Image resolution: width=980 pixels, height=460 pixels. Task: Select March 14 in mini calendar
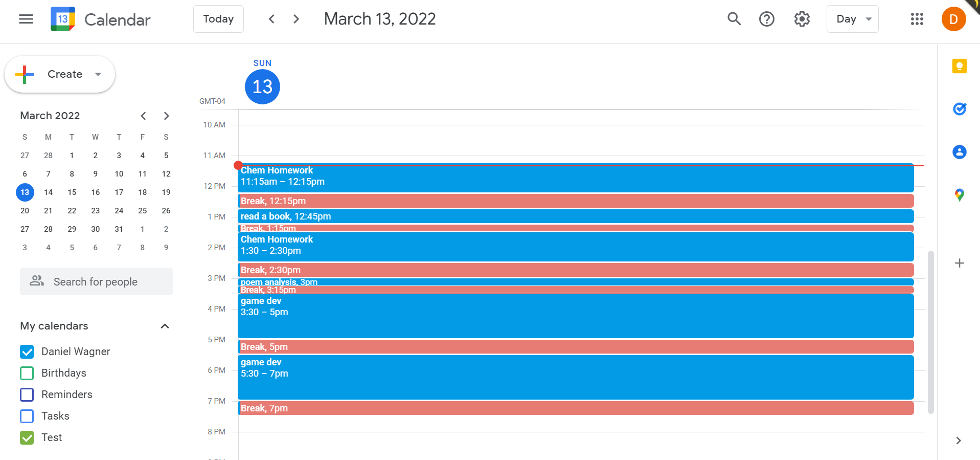48,192
